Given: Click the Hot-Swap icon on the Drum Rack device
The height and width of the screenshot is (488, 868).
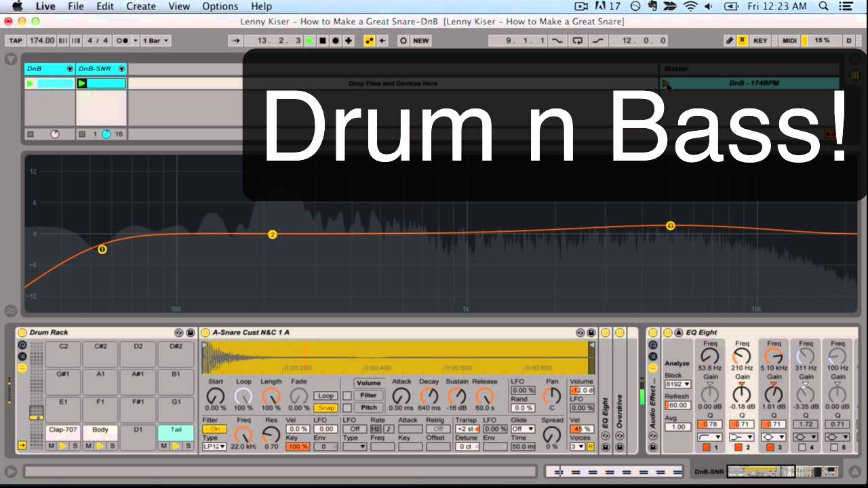Looking at the screenshot, I should pos(178,332).
